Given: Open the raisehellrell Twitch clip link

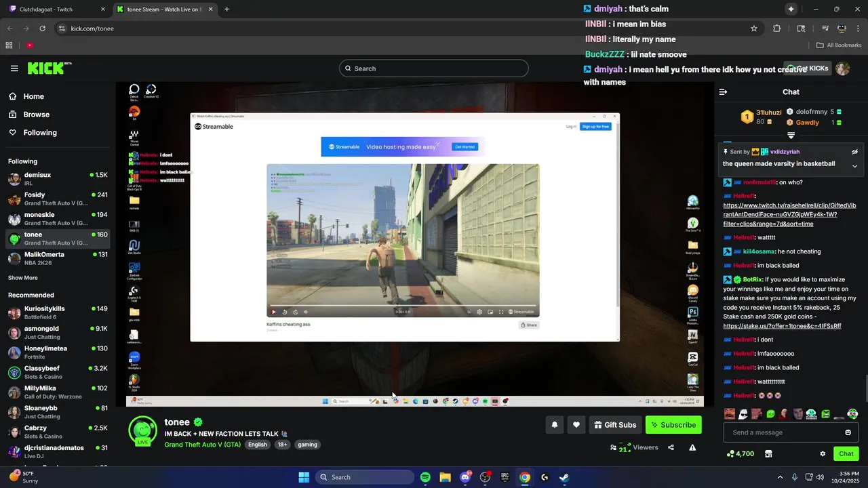Looking at the screenshot, I should [x=789, y=214].
